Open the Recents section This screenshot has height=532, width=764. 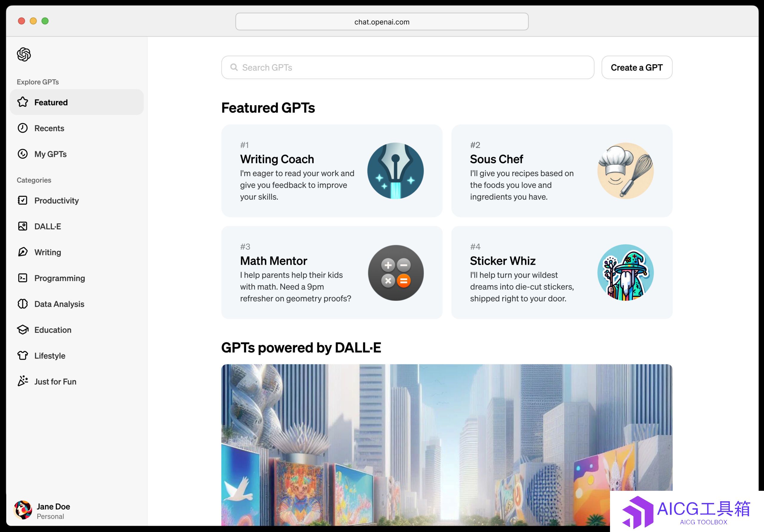(77, 128)
